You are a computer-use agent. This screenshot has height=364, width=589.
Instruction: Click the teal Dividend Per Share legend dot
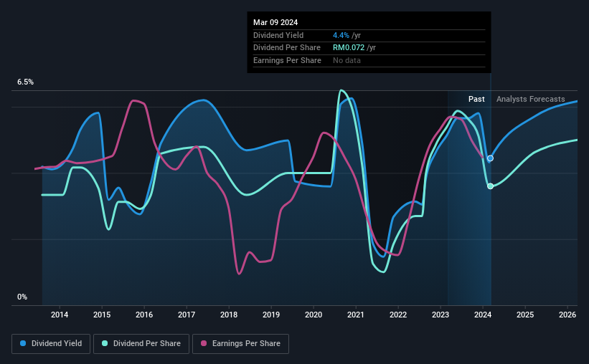click(105, 343)
